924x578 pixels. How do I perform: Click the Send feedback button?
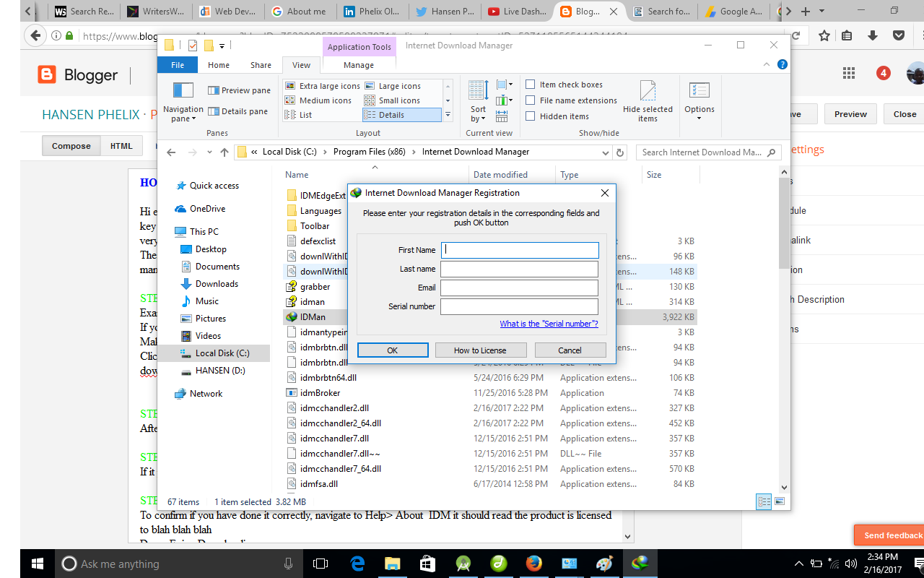click(889, 535)
